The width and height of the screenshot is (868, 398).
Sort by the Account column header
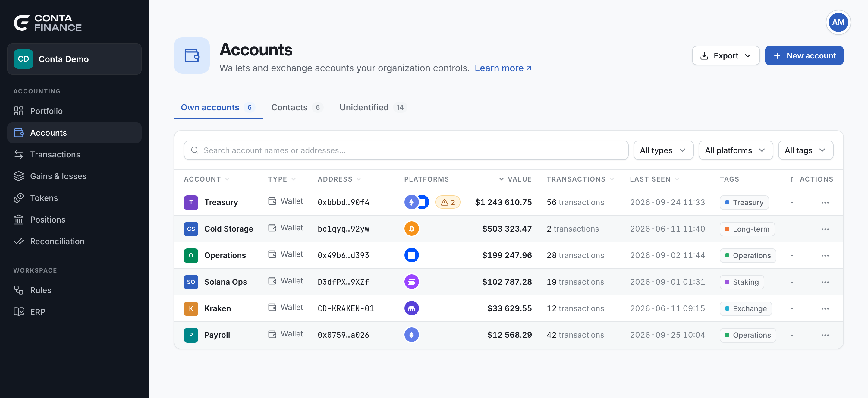tap(206, 179)
